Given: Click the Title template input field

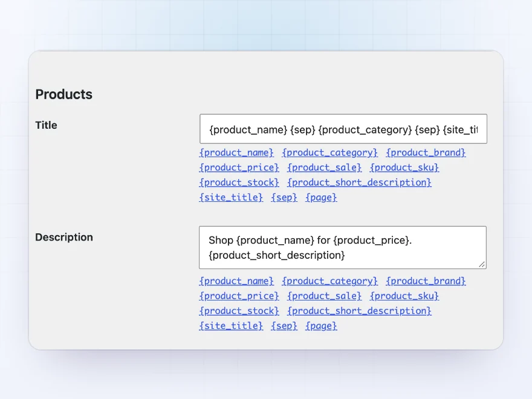Looking at the screenshot, I should tap(343, 129).
